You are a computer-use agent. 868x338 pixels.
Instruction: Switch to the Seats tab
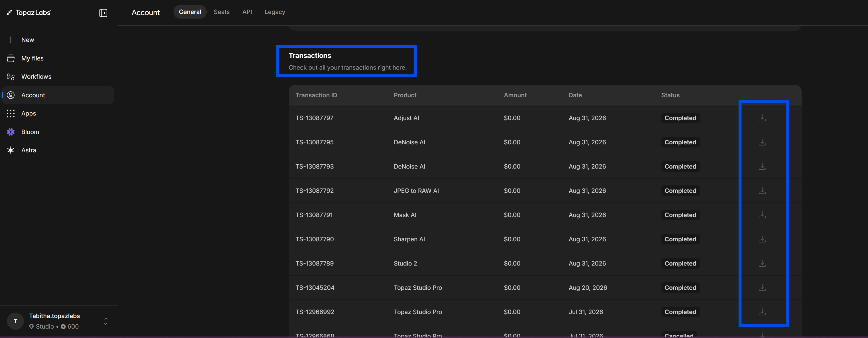click(x=222, y=12)
